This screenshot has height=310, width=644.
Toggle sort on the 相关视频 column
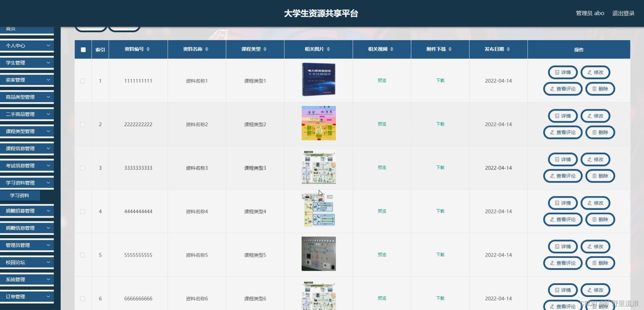[x=391, y=49]
